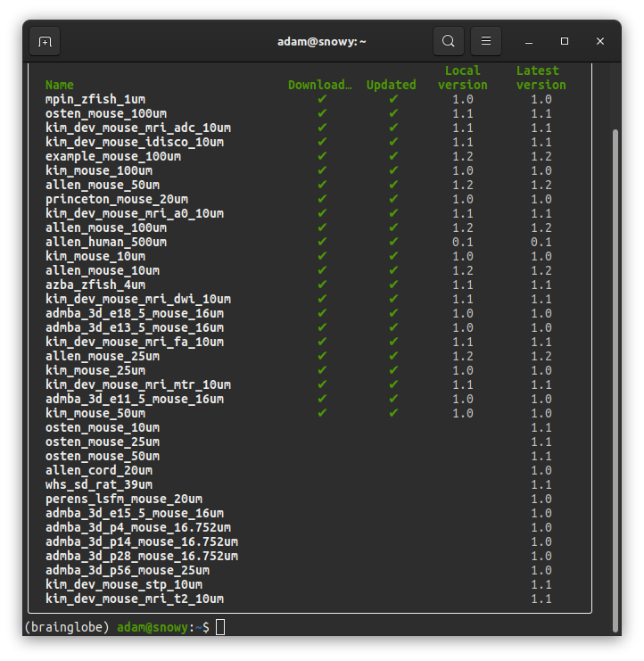
Task: Click the Updated checkmark for kim_mouse_50um
Action: 393,413
